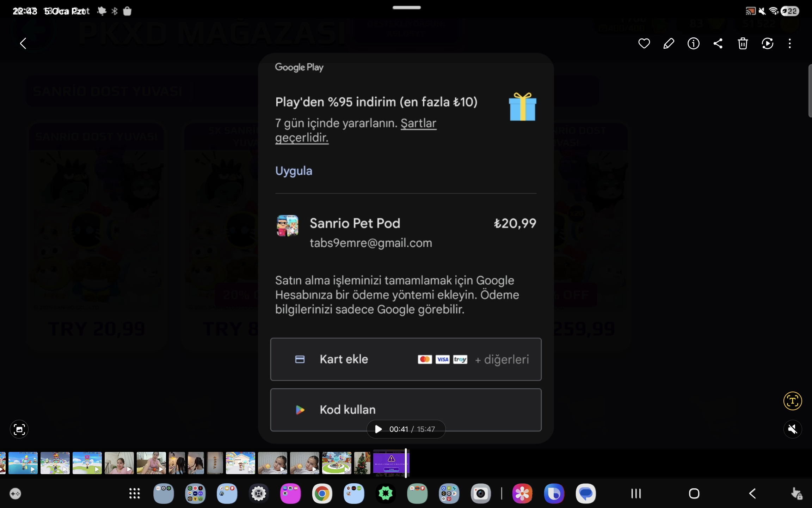Open the game house thumbnail in the filmstrip
The width and height of the screenshot is (812, 508).
[240, 463]
